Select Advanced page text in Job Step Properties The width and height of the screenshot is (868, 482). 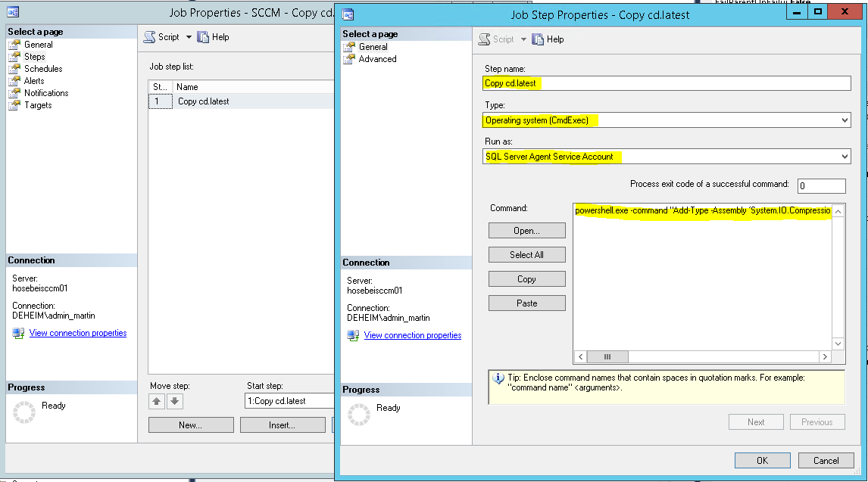(x=377, y=59)
